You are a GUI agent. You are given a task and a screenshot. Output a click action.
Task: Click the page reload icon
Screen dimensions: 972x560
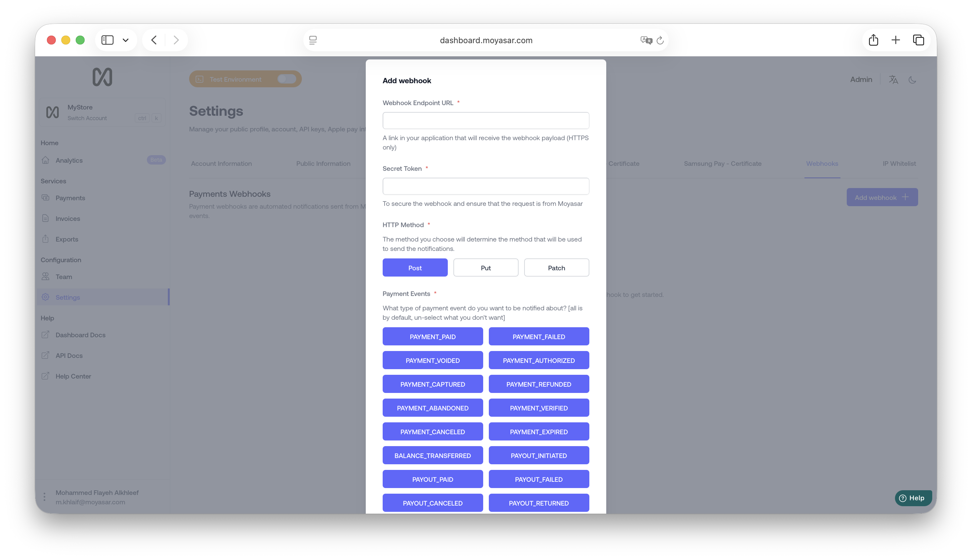(x=660, y=40)
